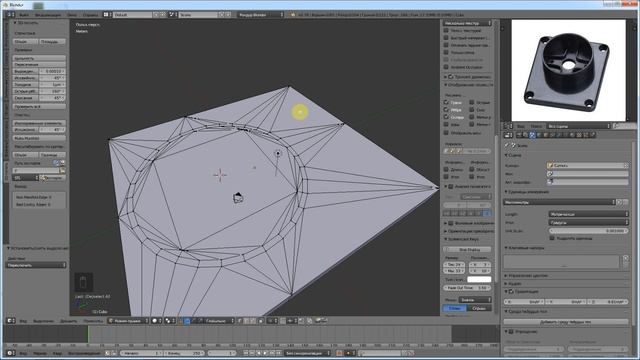
Task: Click the reference part image thumbnail
Action: [x=568, y=70]
